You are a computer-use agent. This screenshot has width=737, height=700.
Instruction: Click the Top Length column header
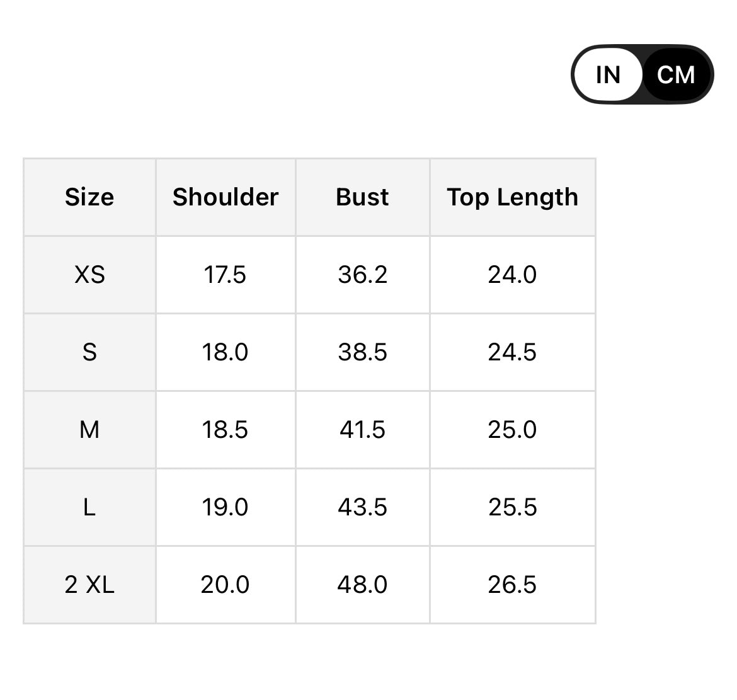point(512,197)
